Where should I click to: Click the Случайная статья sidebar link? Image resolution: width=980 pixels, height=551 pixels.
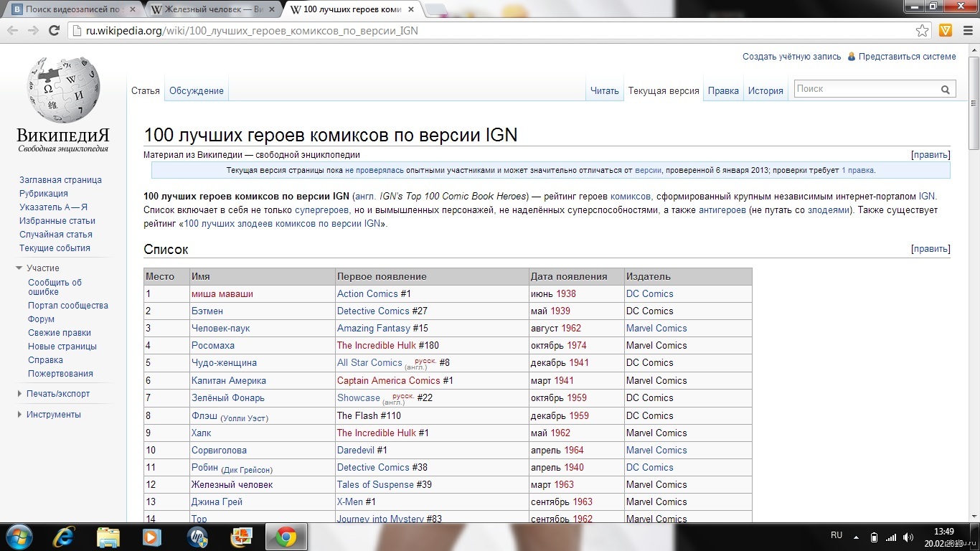(56, 235)
